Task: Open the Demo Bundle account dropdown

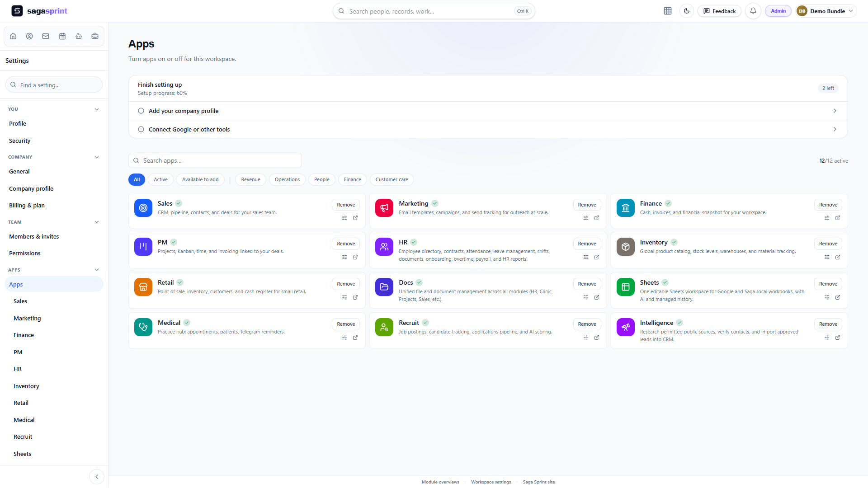Action: [826, 11]
